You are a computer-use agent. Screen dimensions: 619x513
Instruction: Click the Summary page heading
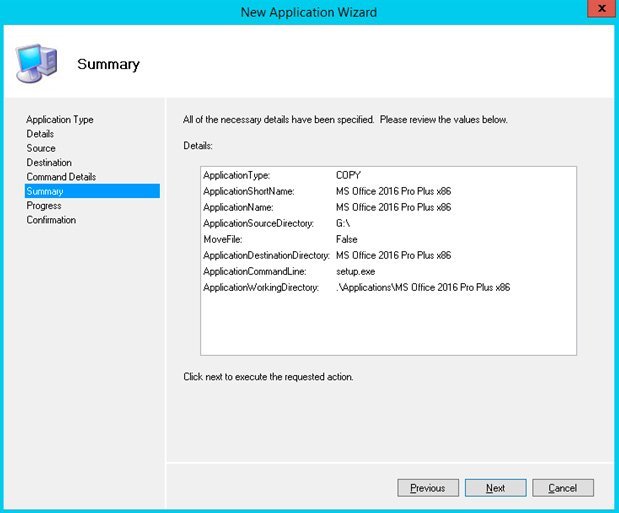pos(108,64)
